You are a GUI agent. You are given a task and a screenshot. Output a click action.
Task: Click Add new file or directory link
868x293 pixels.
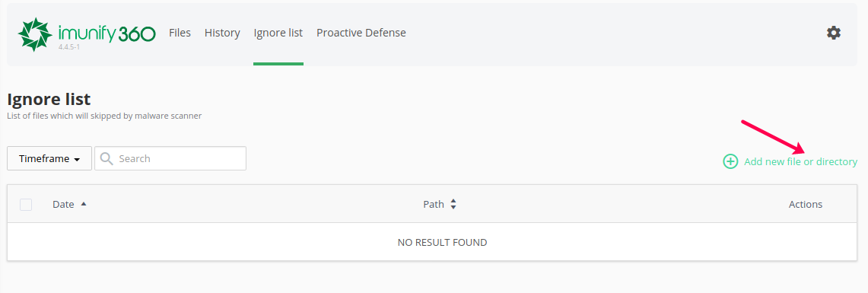click(x=800, y=162)
